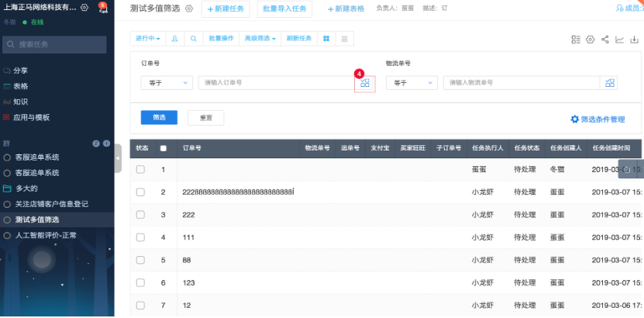Screen dimensions: 644x318
Task: Click the 支付宝 column header
Action: click(380, 148)
